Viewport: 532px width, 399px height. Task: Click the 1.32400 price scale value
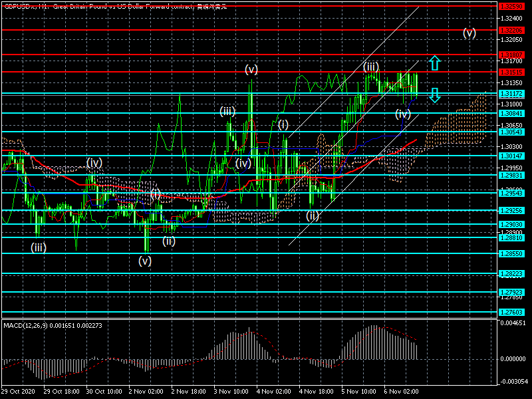pos(511,19)
